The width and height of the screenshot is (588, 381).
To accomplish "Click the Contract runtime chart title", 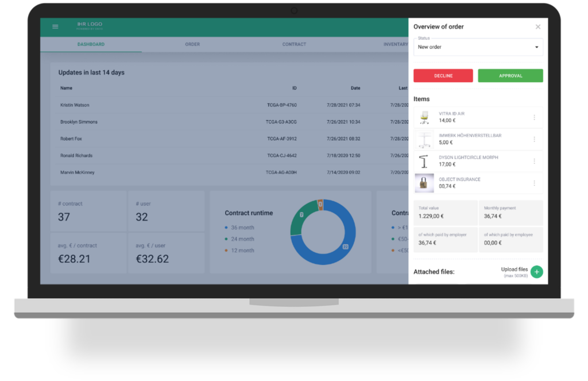I will click(249, 213).
